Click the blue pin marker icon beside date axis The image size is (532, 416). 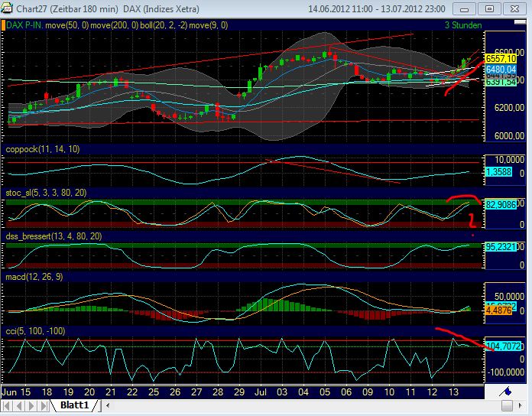pos(505,392)
